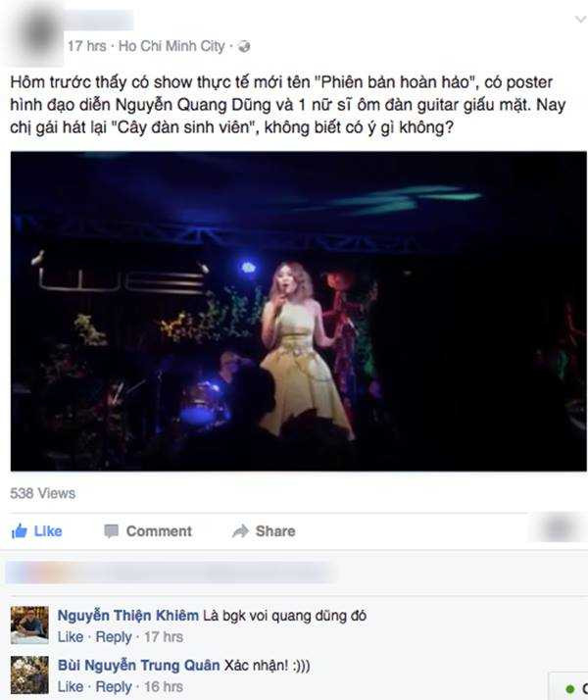Open Bùi Nguyễn Trung Quân's name link
The width and height of the screenshot is (588, 700).
(x=139, y=665)
